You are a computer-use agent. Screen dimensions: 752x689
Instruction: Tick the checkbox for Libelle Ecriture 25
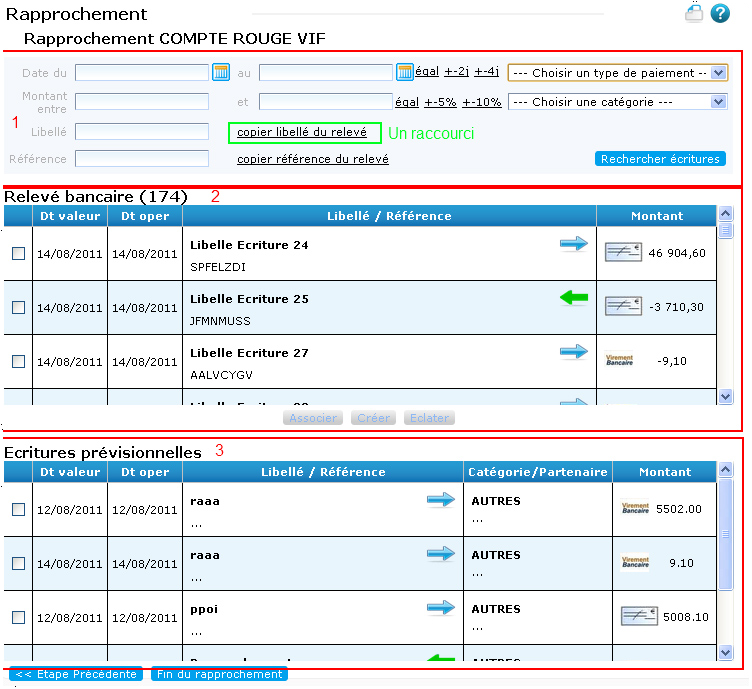pos(18,307)
